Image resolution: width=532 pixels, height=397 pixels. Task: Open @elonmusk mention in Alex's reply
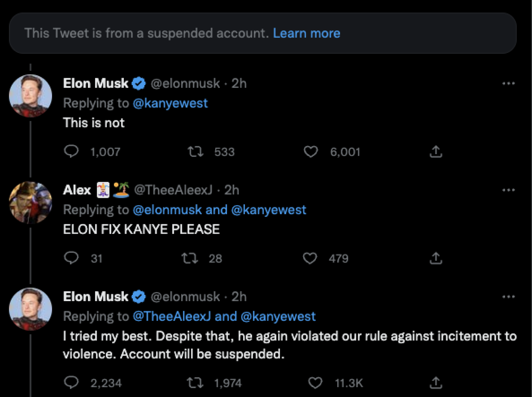click(x=167, y=209)
